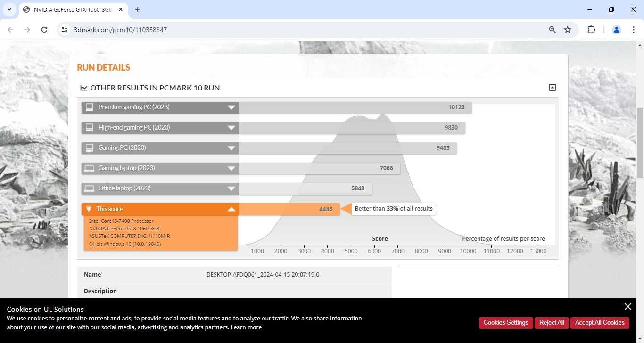Open the Extensions puzzle icon
The width and height of the screenshot is (644, 343).
pyautogui.click(x=591, y=30)
